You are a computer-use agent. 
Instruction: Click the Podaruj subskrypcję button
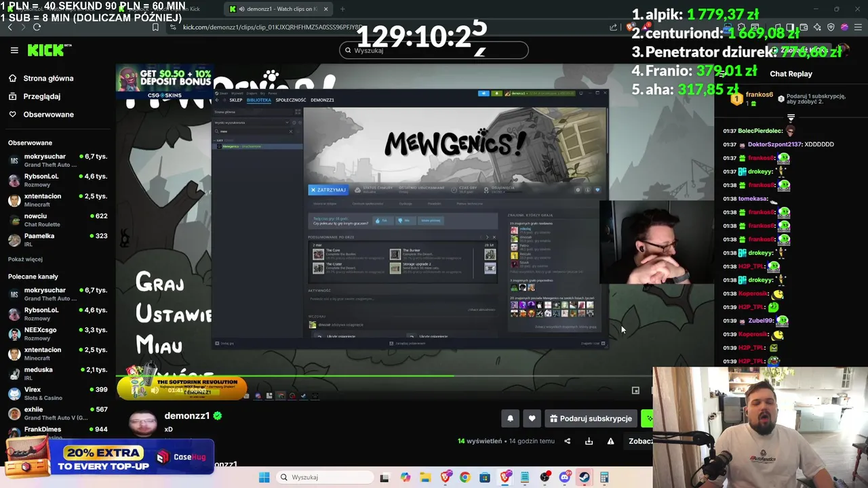[591, 419]
